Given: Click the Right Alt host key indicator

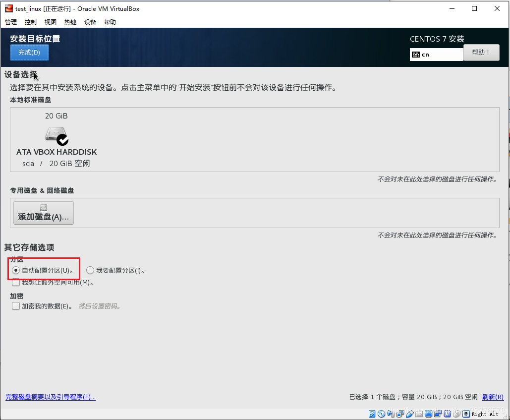Looking at the screenshot, I should [485, 414].
